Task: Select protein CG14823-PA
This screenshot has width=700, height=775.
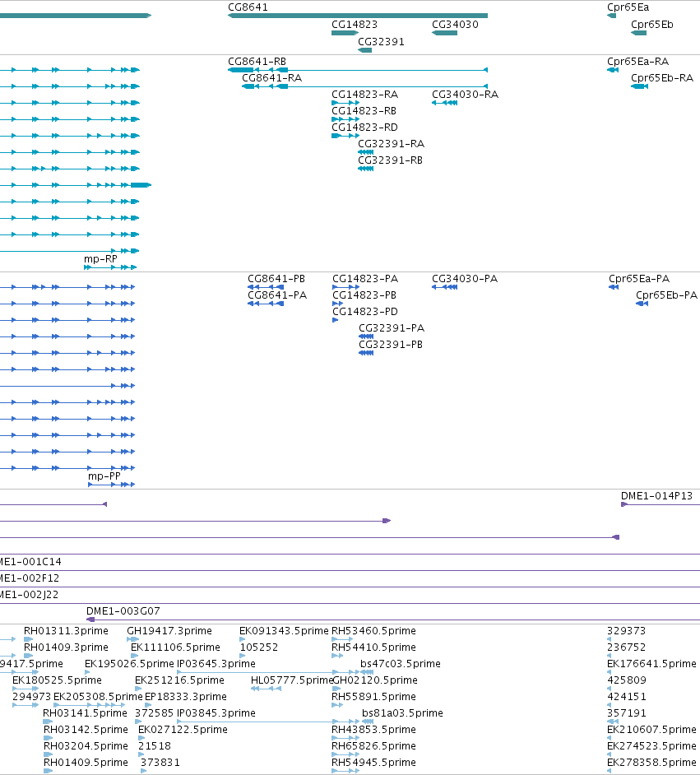Action: click(x=345, y=287)
